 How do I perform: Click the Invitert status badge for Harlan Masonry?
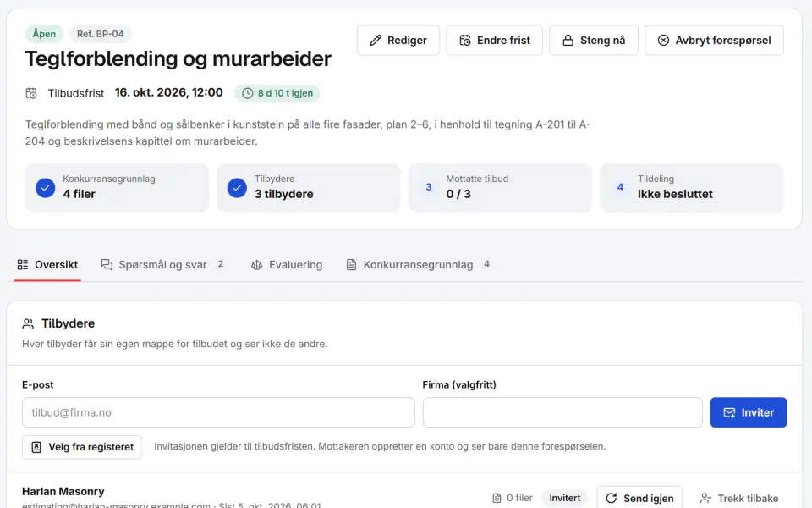[564, 498]
